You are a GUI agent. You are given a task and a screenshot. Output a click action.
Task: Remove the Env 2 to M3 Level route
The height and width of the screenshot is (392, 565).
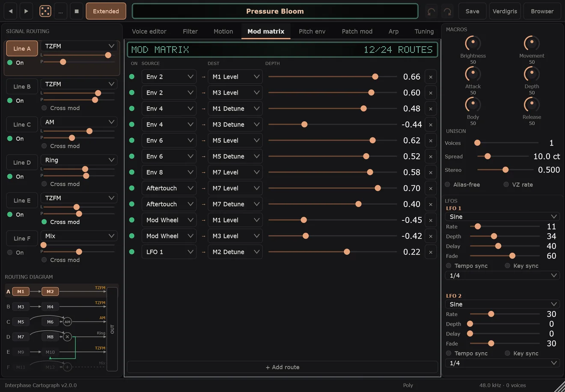click(431, 93)
